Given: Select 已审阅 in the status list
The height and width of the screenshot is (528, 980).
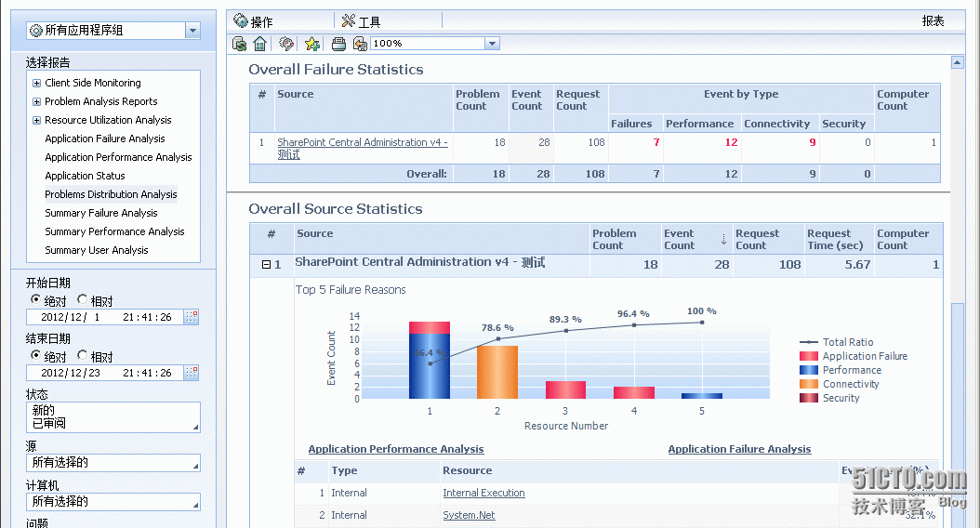Looking at the screenshot, I should (48, 423).
